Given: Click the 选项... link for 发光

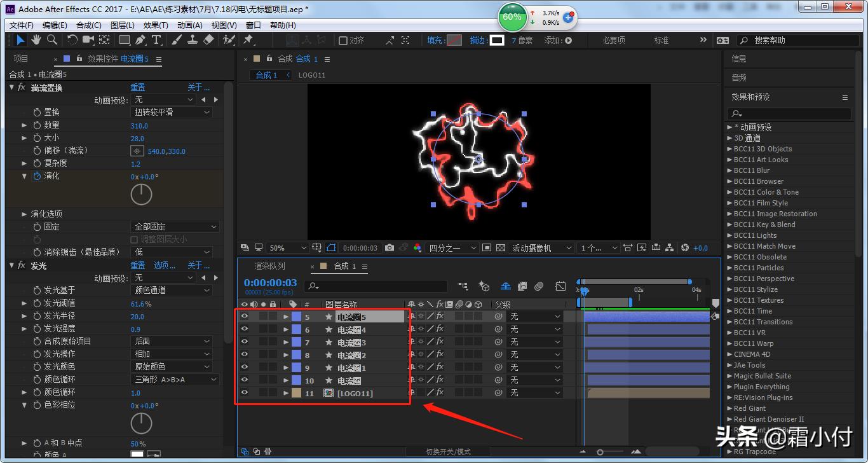Looking at the screenshot, I should coord(165,265).
